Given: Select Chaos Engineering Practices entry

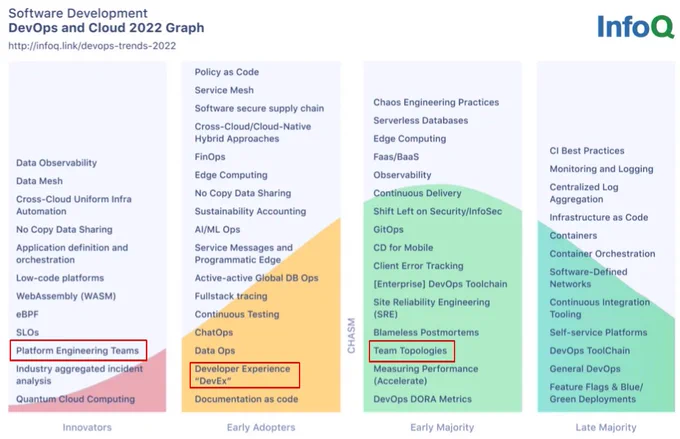Looking at the screenshot, I should [x=436, y=102].
